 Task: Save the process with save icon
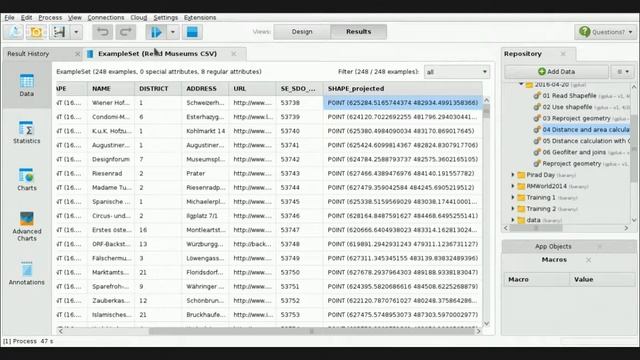[x=60, y=32]
